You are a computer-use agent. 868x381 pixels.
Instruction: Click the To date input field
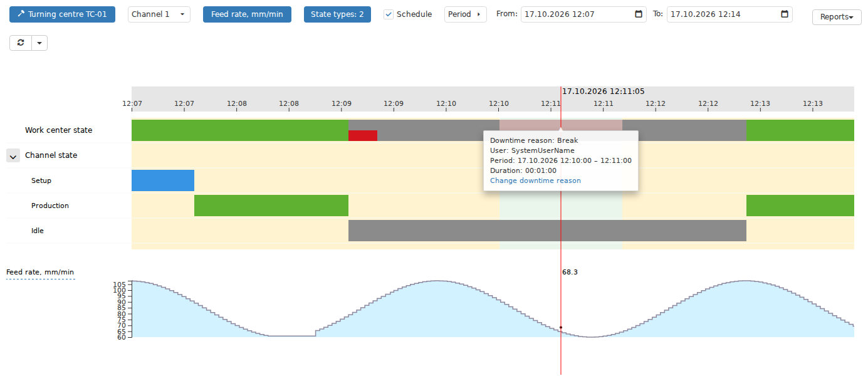pos(729,14)
